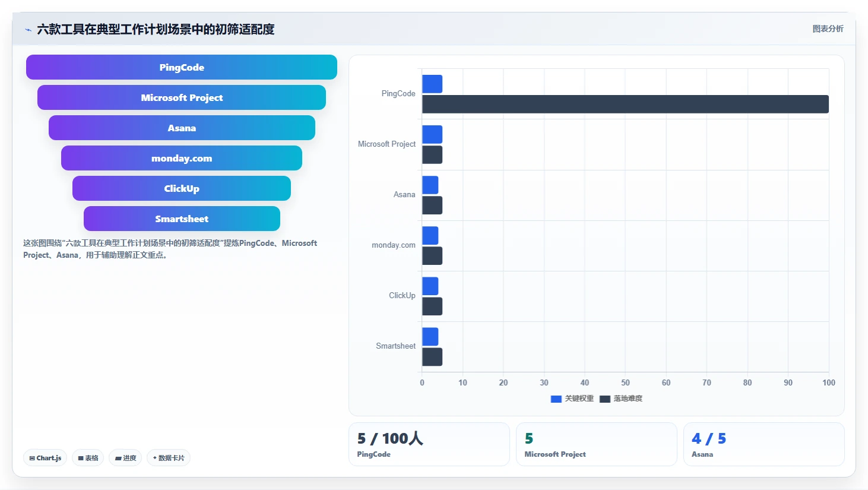Open the '4 / 5' Asana data card
The width and height of the screenshot is (868, 490).
coord(764,444)
